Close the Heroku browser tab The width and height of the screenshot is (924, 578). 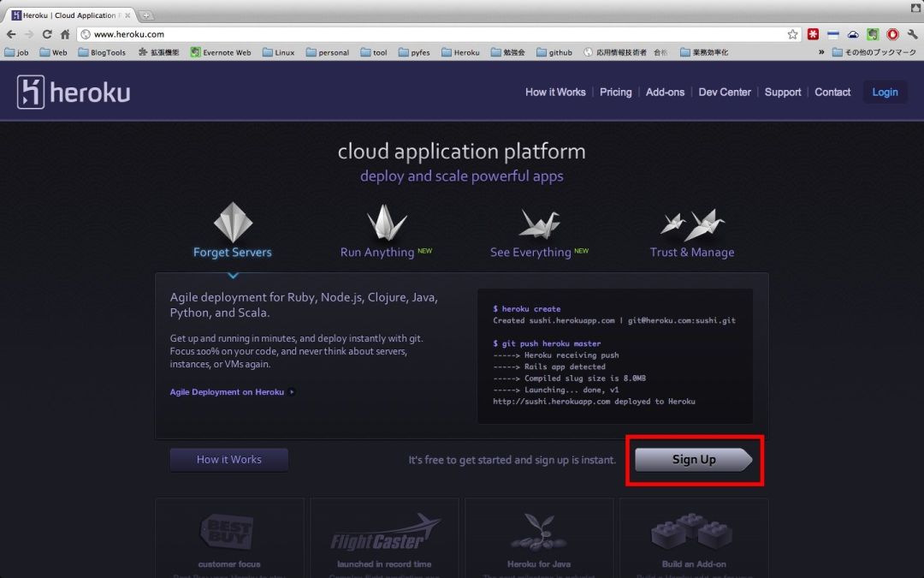(127, 15)
